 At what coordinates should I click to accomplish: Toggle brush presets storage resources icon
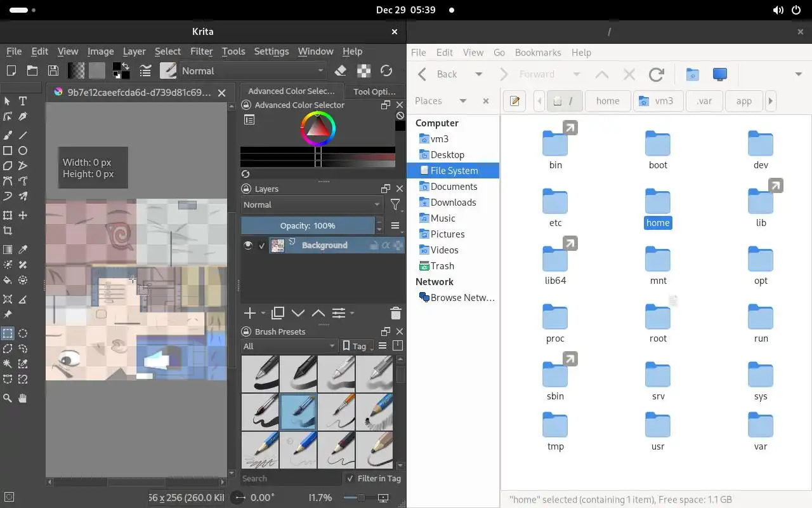(x=398, y=345)
